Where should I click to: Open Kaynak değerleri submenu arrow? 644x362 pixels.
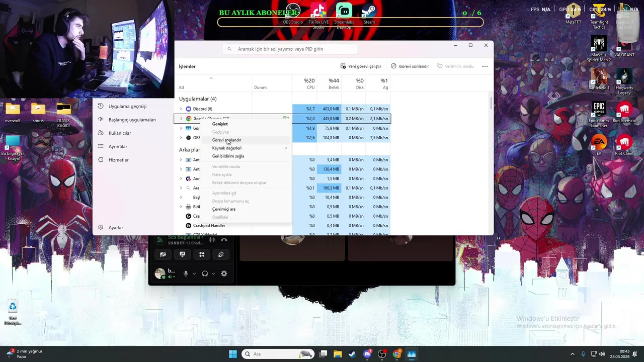coord(286,148)
